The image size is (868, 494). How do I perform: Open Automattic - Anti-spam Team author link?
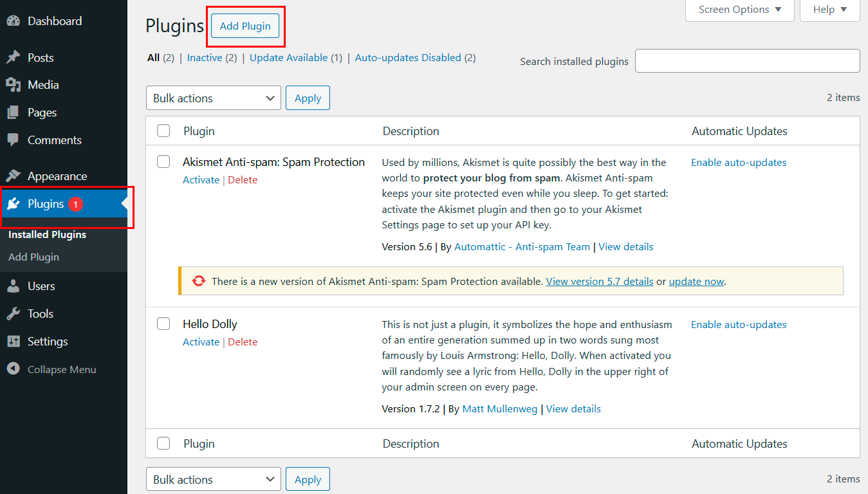[x=522, y=247]
